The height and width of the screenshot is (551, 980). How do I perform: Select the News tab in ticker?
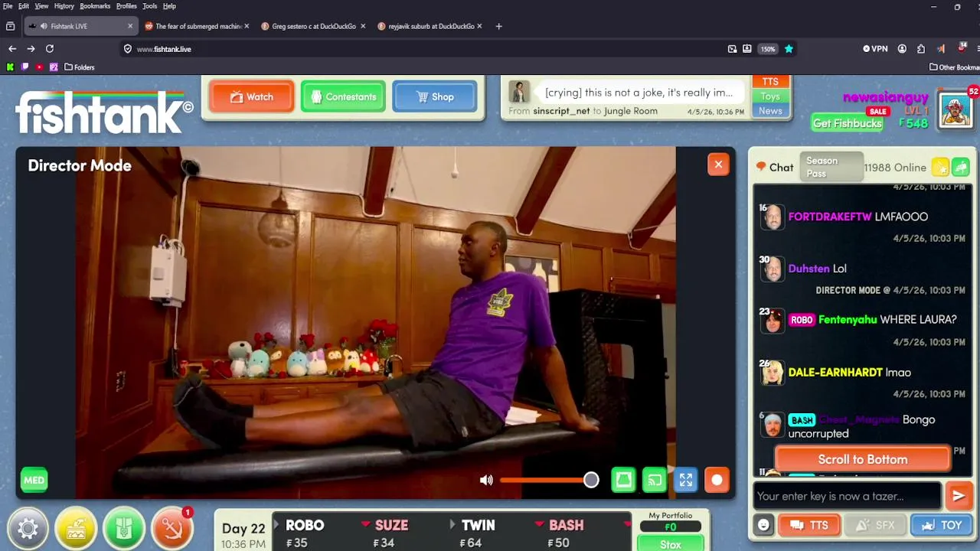(x=770, y=111)
